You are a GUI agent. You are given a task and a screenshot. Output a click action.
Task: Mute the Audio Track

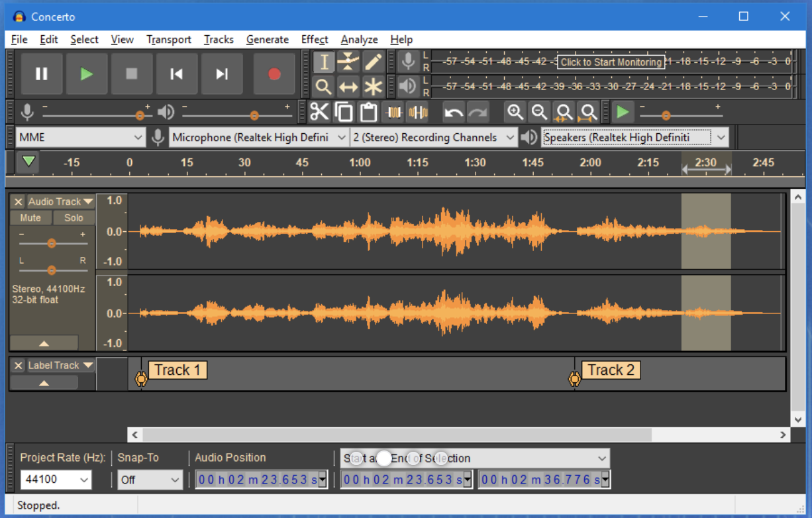30,217
